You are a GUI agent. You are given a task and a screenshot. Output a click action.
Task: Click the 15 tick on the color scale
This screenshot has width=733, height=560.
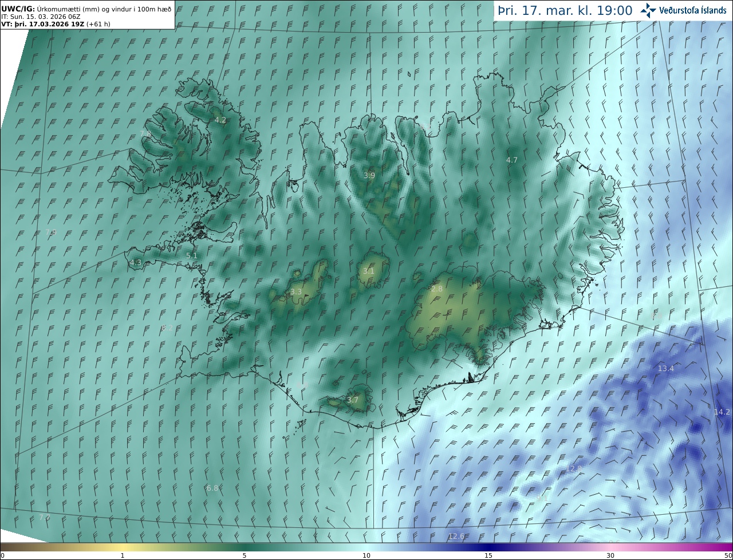(488, 555)
